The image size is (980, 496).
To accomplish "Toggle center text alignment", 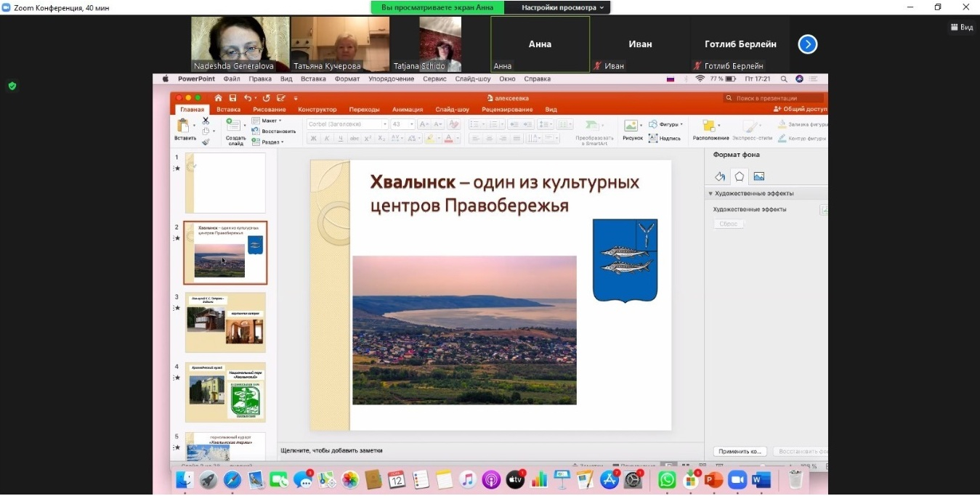I will coord(489,138).
